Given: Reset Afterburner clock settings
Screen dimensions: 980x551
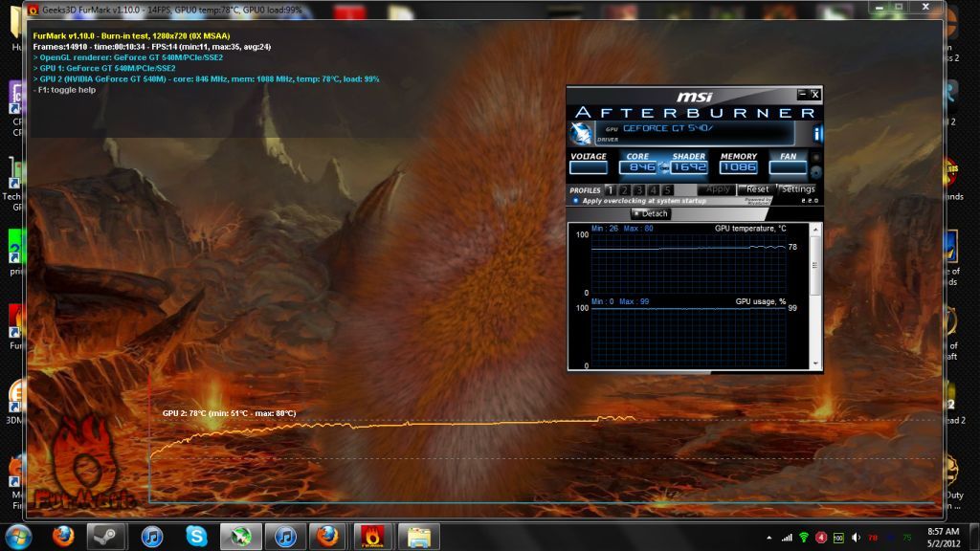Looking at the screenshot, I should point(757,189).
